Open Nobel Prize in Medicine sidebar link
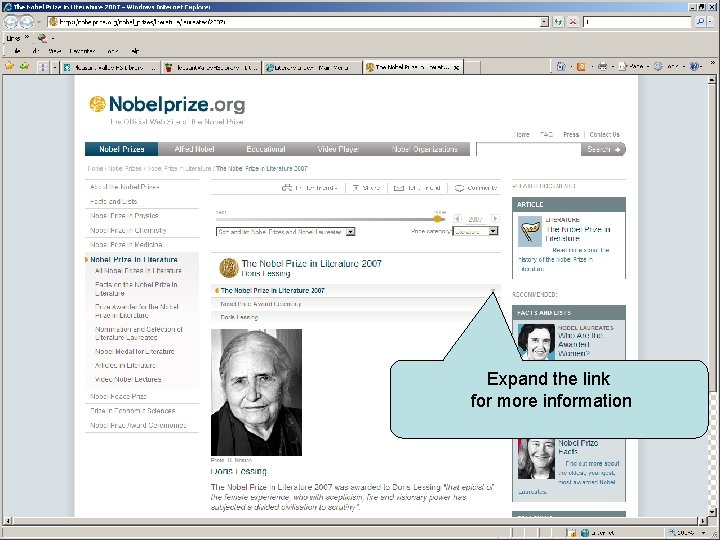The width and height of the screenshot is (720, 540). tap(126, 245)
